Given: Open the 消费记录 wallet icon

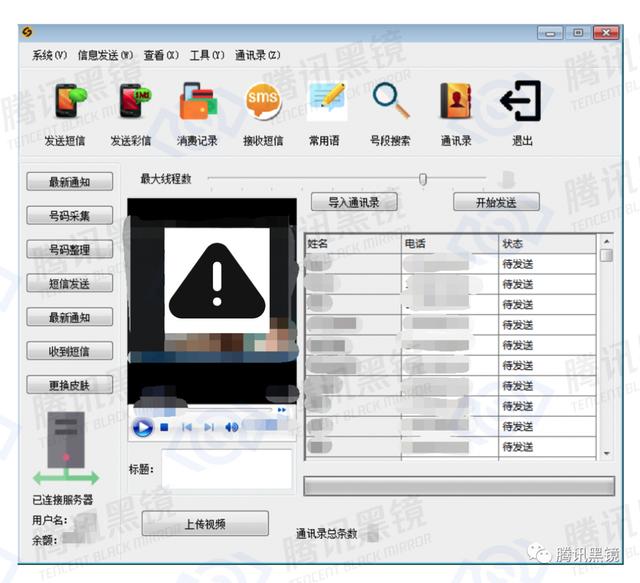Looking at the screenshot, I should click(198, 101).
